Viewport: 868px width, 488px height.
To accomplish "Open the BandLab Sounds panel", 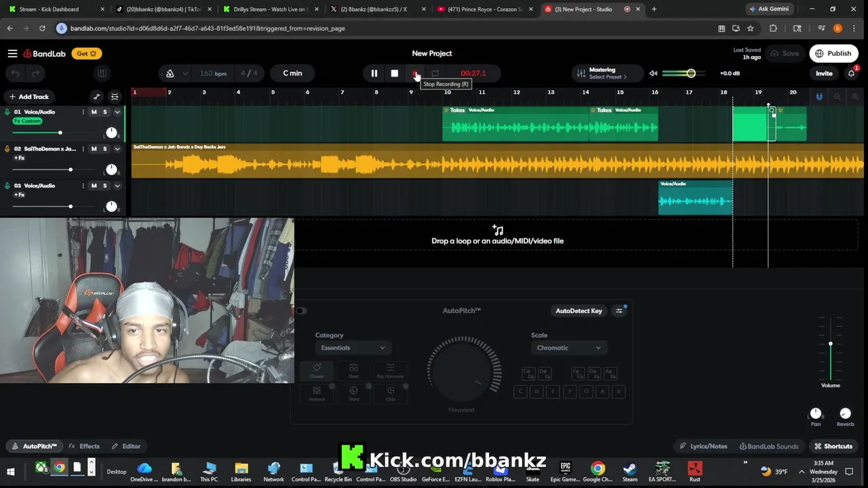I will pos(769,446).
